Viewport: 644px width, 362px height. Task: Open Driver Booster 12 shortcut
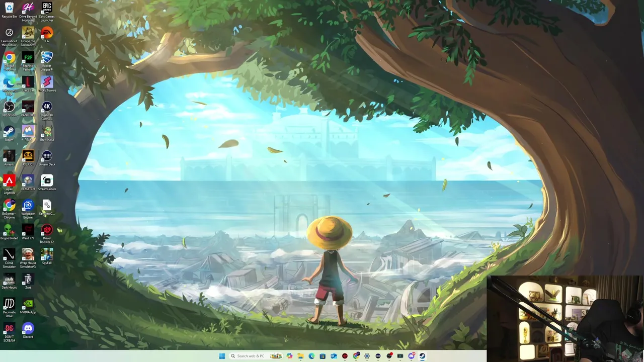pyautogui.click(x=47, y=233)
